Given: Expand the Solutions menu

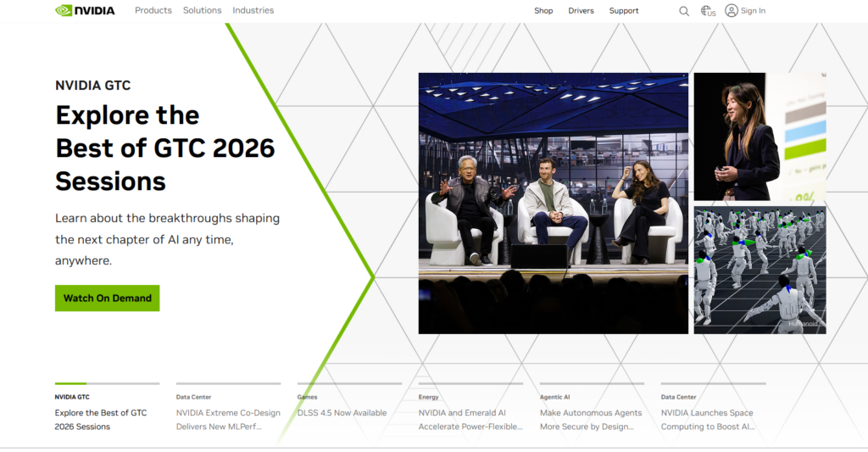Looking at the screenshot, I should pyautogui.click(x=202, y=10).
